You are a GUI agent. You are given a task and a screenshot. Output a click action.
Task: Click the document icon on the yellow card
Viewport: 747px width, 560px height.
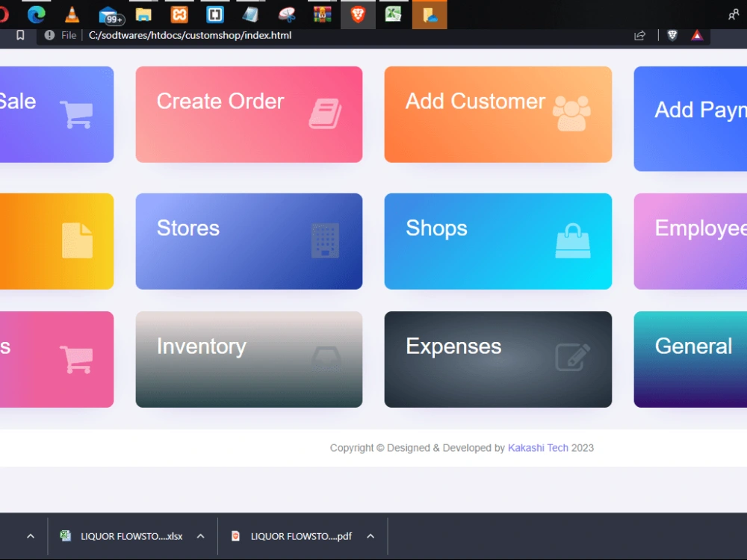[77, 240]
